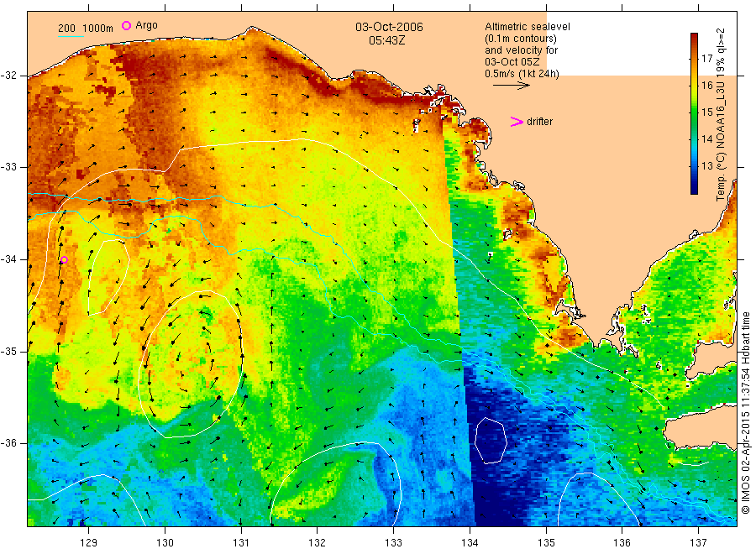Click the velocity scale arrow in legend
Viewport: 756px width, 554px height.
point(511,86)
